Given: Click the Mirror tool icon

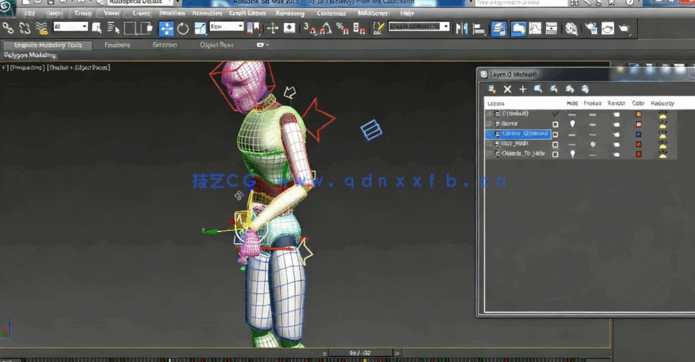Looking at the screenshot, I should 461,28.
